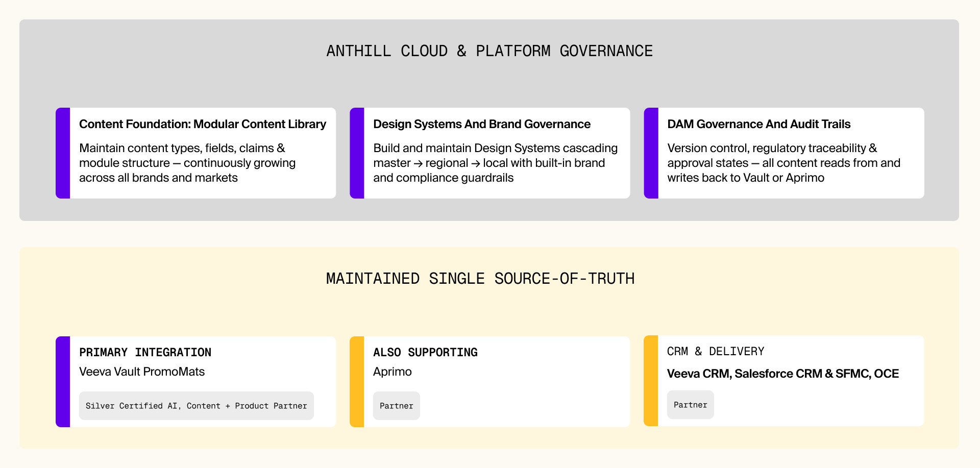Click the 'Build and maintain Design Systems cascading' description

pyautogui.click(x=496, y=163)
